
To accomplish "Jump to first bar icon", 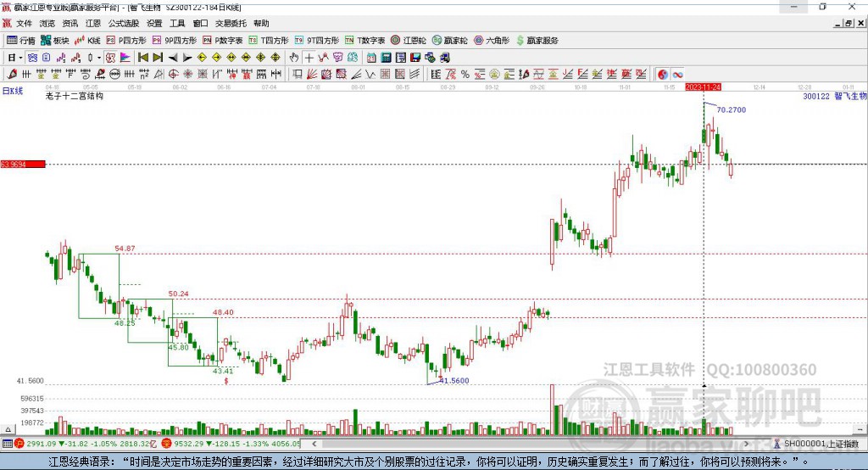I will tap(142, 57).
